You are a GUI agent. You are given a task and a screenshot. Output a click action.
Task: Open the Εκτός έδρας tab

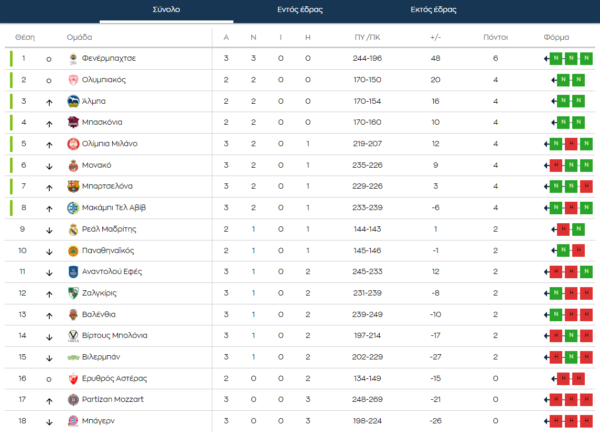click(x=433, y=9)
